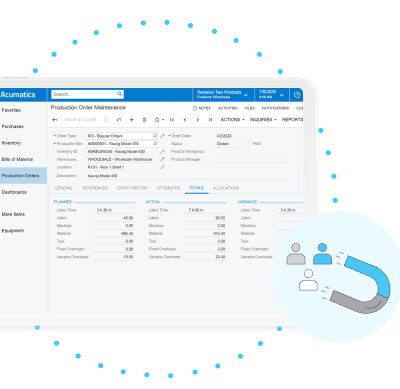Toggle the Hold checkbox
Viewport: 400px width, 389px height.
[x=250, y=144]
